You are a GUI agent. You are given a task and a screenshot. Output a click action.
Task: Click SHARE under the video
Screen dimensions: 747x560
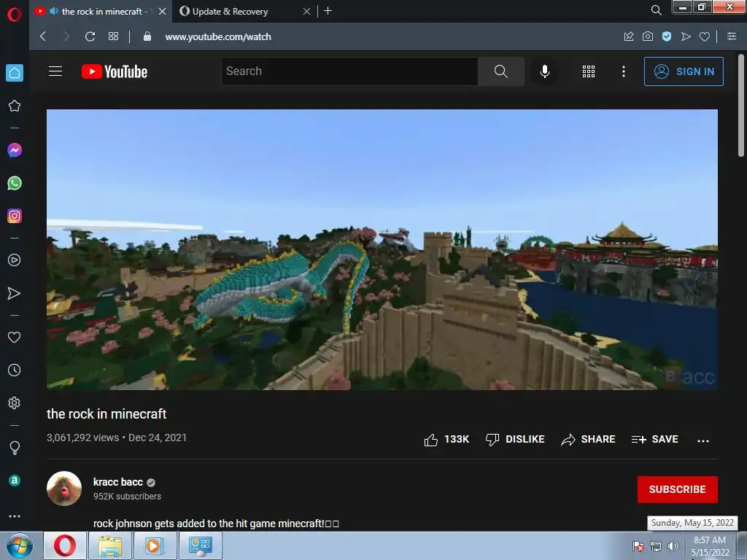click(x=588, y=439)
